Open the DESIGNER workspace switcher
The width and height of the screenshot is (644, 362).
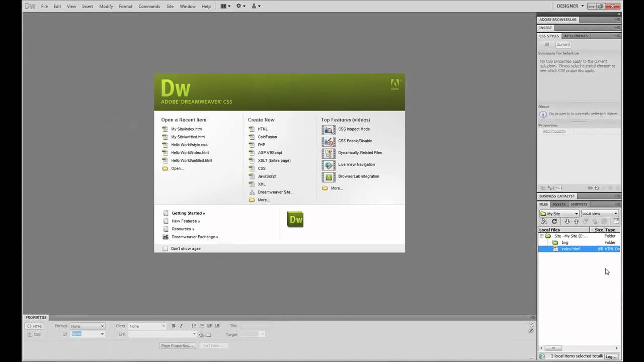point(571,6)
